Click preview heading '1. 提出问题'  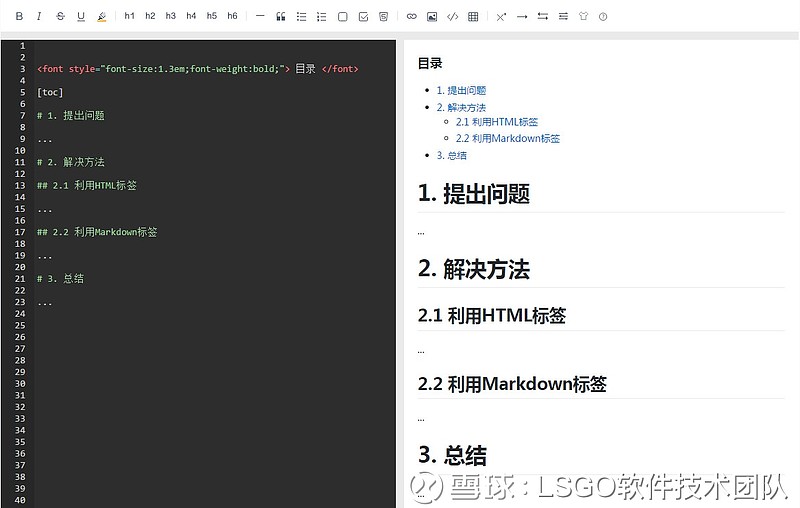pos(474,194)
